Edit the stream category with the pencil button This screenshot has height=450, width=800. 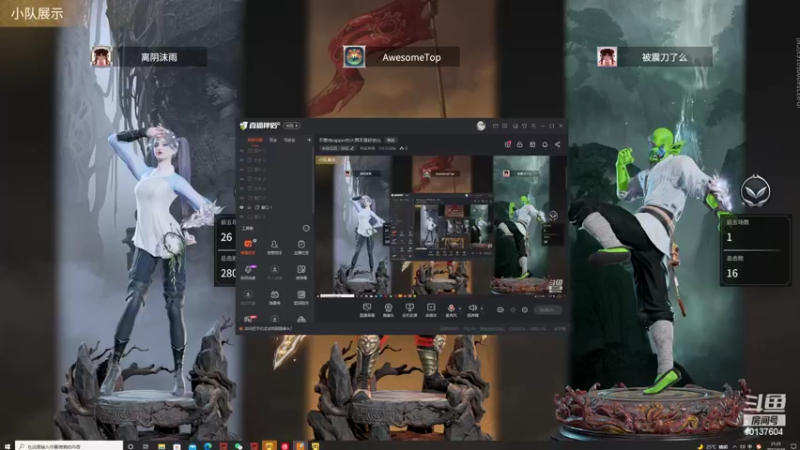352,148
